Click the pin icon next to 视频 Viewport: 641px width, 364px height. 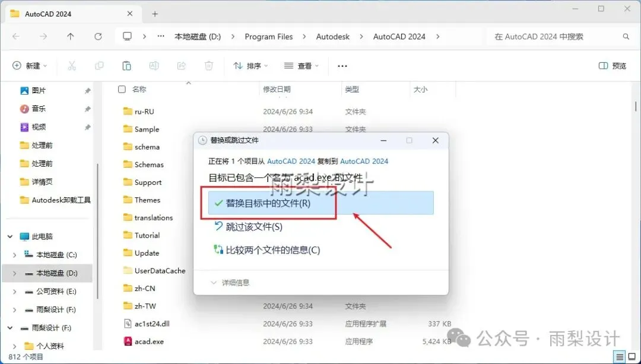click(87, 127)
